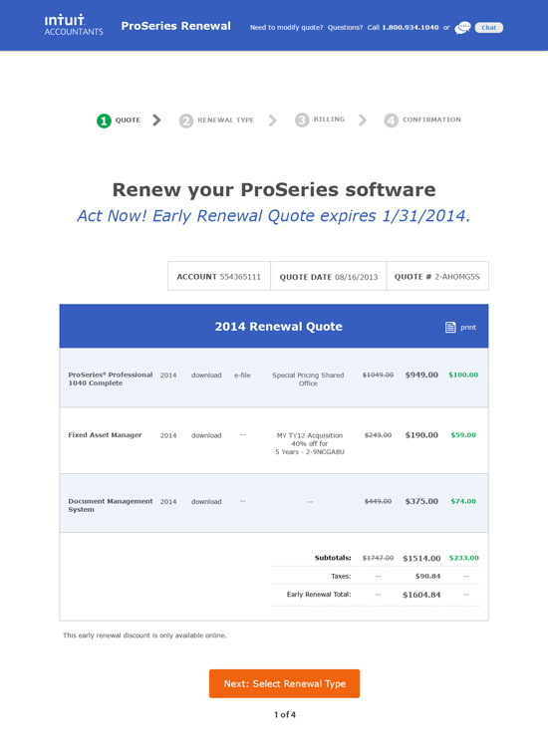Viewport: 548px width, 756px height.
Task: Click step 2 circle icon
Action: pos(185,121)
